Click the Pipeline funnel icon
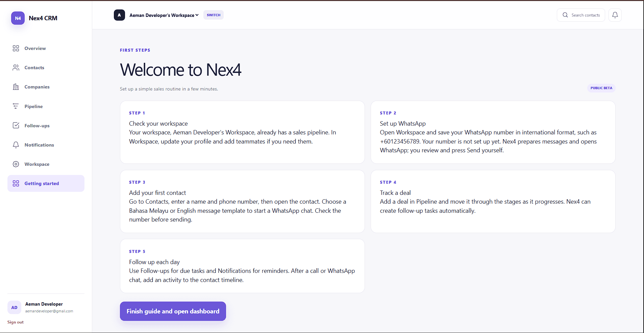Viewport: 644px width, 333px height. coord(16,106)
